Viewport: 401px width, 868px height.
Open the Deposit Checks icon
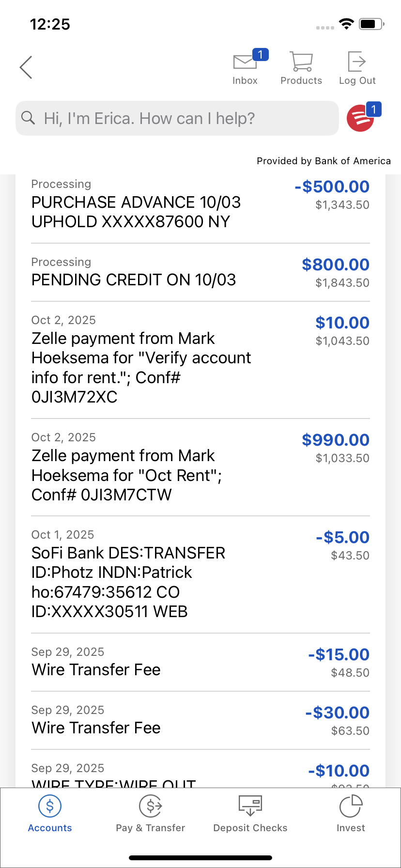[250, 806]
